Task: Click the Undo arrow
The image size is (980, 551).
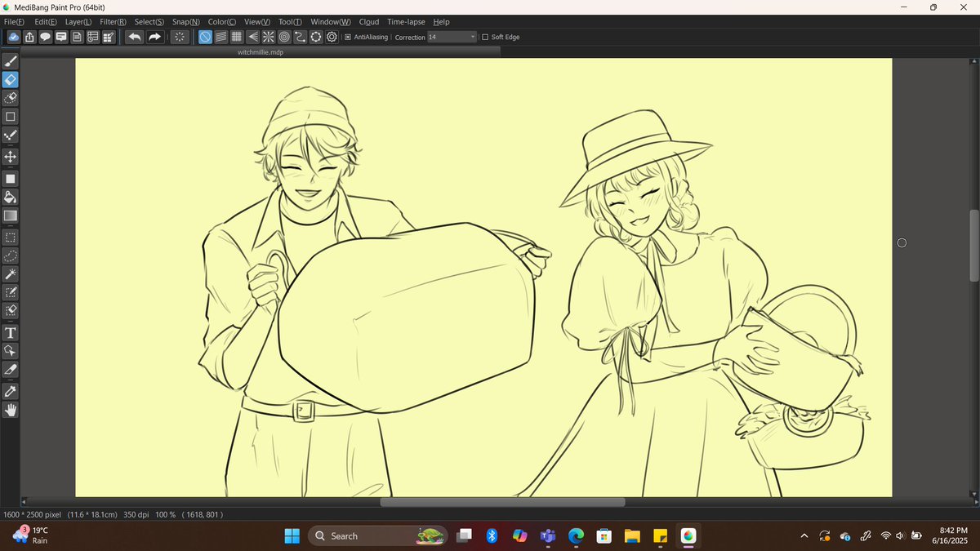Action: (x=135, y=37)
